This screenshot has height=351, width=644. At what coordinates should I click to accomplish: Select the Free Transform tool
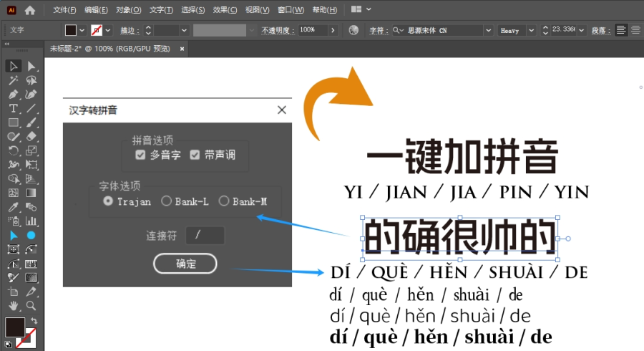tap(31, 165)
